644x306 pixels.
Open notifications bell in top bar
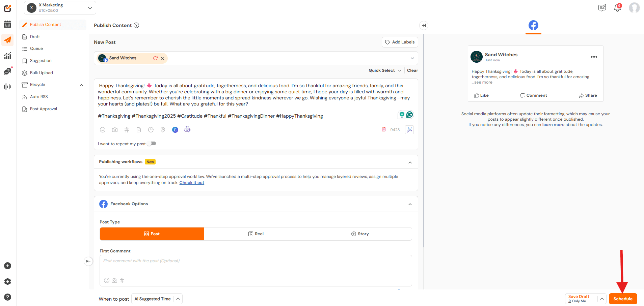[617, 8]
